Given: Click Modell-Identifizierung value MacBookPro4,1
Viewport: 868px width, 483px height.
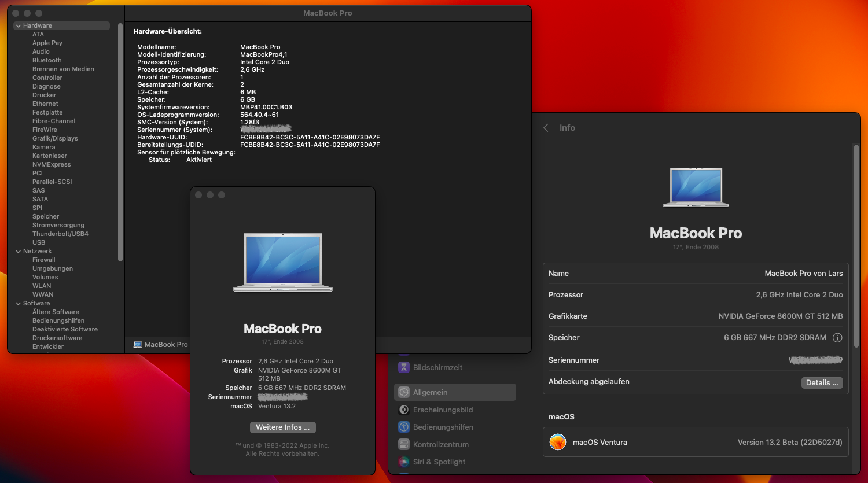Looking at the screenshot, I should point(264,54).
